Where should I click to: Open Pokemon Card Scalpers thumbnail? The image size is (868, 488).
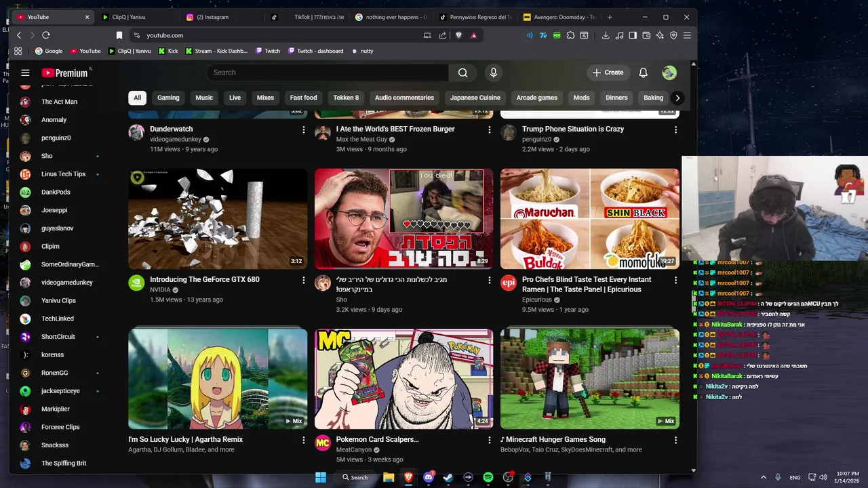[x=403, y=379]
